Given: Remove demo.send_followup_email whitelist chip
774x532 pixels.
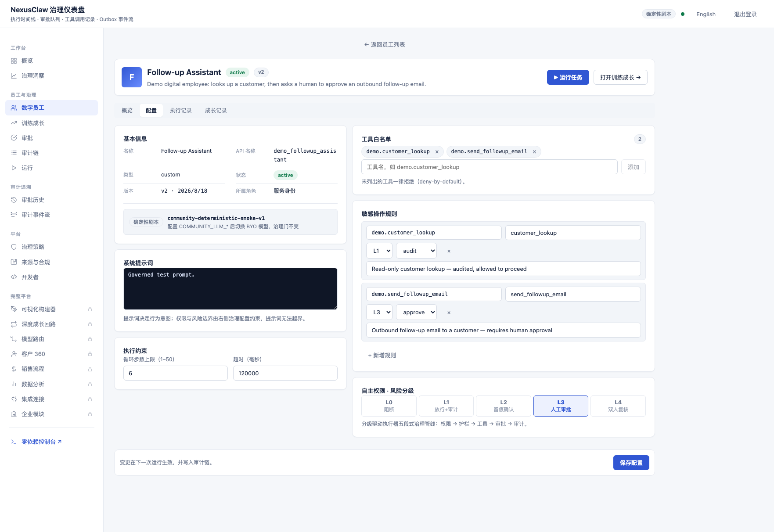Looking at the screenshot, I should coord(534,152).
